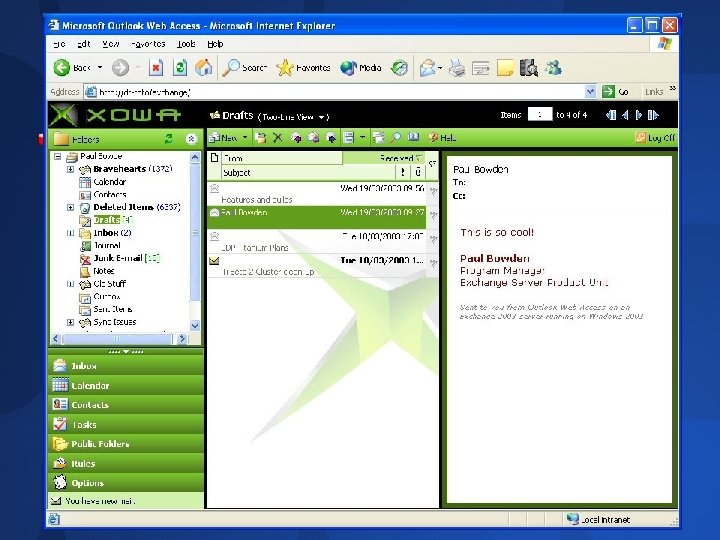Click the IE Forward arrow button
The image size is (720, 540).
120,68
